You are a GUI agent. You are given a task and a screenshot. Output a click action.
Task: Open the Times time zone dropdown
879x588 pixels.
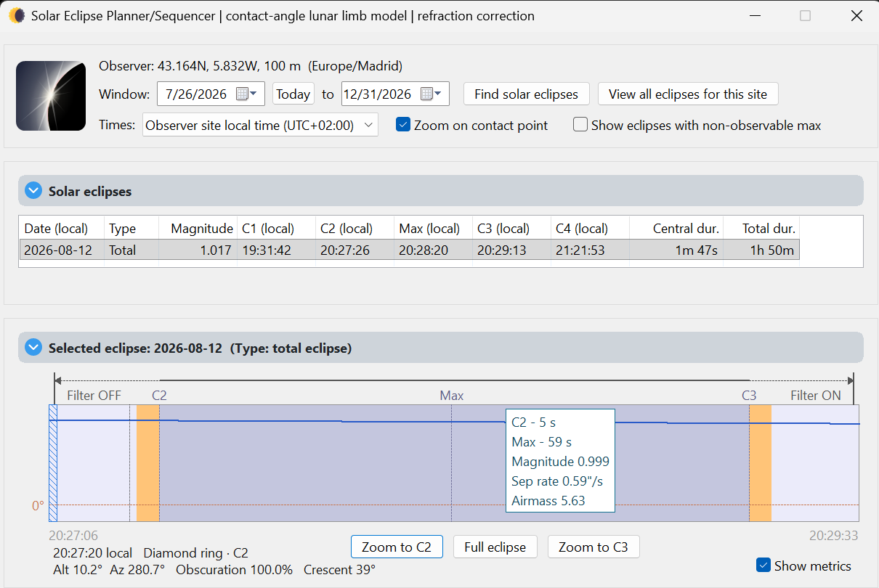pos(260,125)
